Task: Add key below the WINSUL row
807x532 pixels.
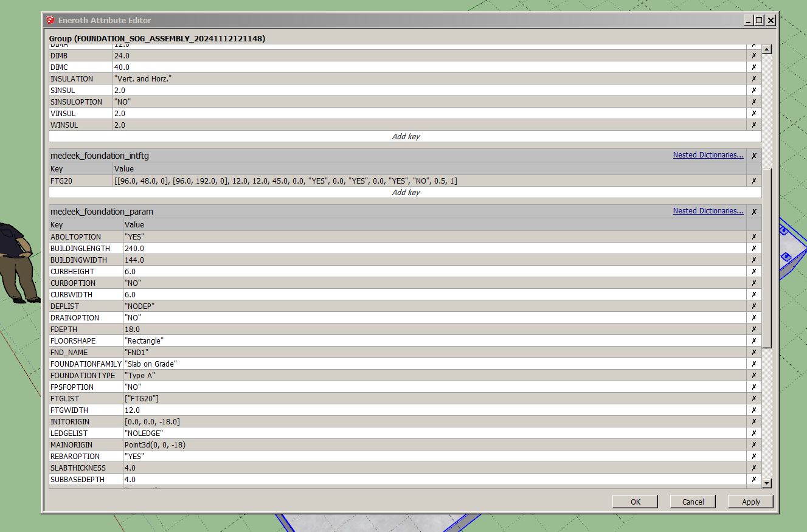Action: tap(405, 136)
